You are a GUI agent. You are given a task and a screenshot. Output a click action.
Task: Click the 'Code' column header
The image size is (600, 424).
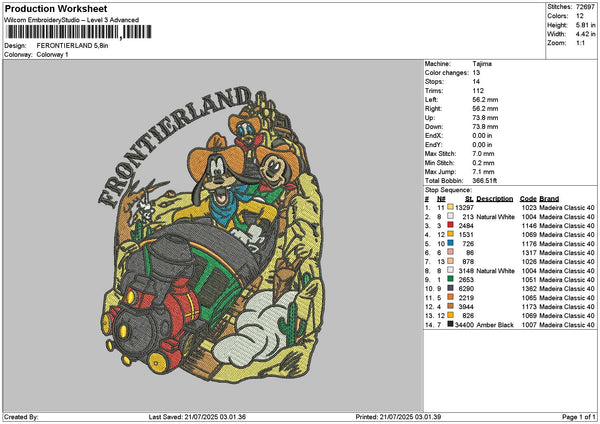coord(528,199)
